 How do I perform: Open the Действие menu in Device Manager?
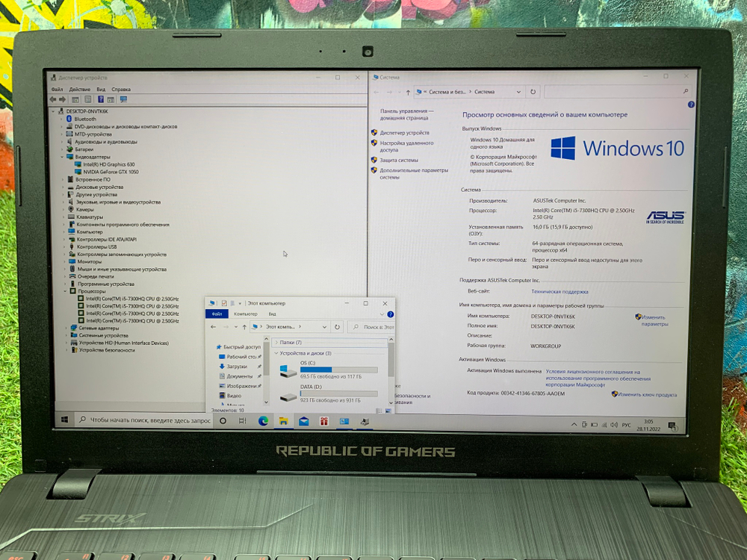click(80, 90)
